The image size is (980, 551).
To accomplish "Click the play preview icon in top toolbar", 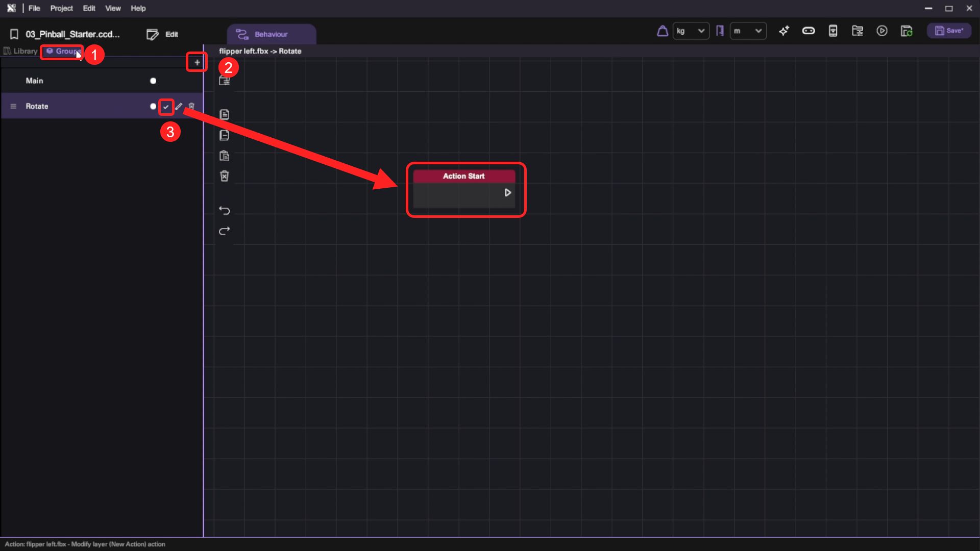I will pos(881,31).
